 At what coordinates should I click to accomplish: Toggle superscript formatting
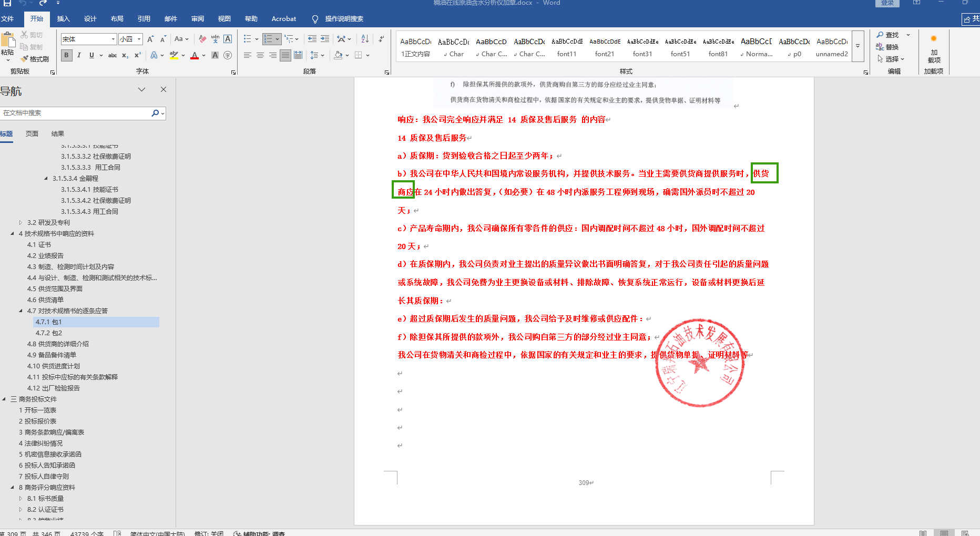point(138,55)
